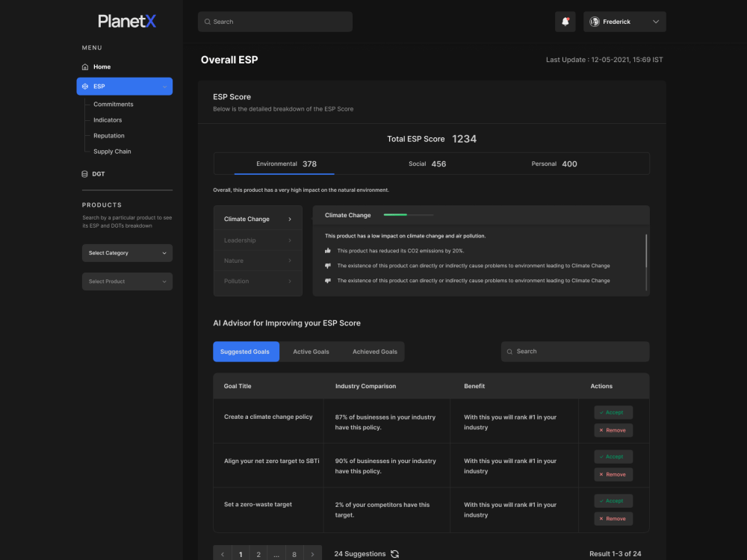Click the Goal Title column header

pos(238,386)
